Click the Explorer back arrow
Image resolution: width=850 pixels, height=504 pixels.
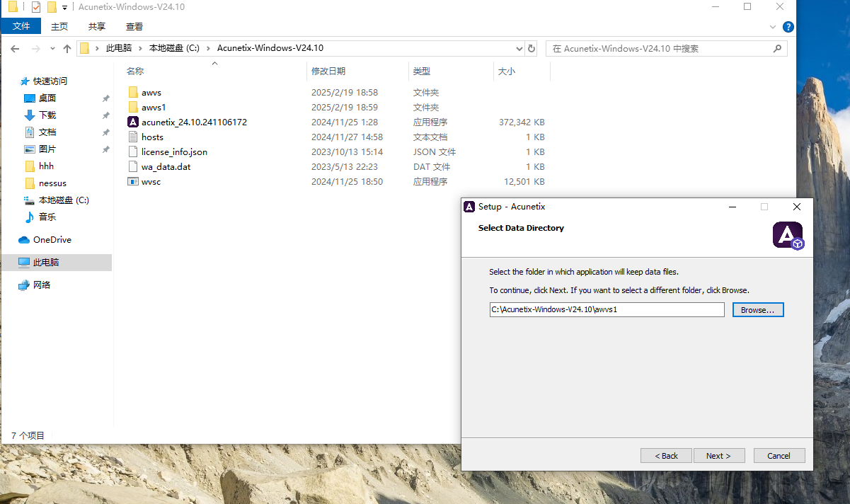pos(15,49)
